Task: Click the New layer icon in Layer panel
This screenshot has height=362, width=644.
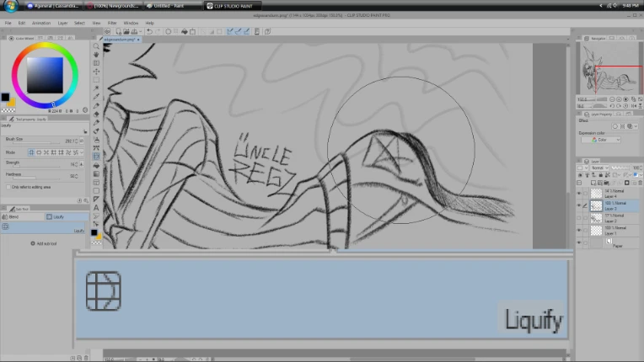Action: coord(593,183)
